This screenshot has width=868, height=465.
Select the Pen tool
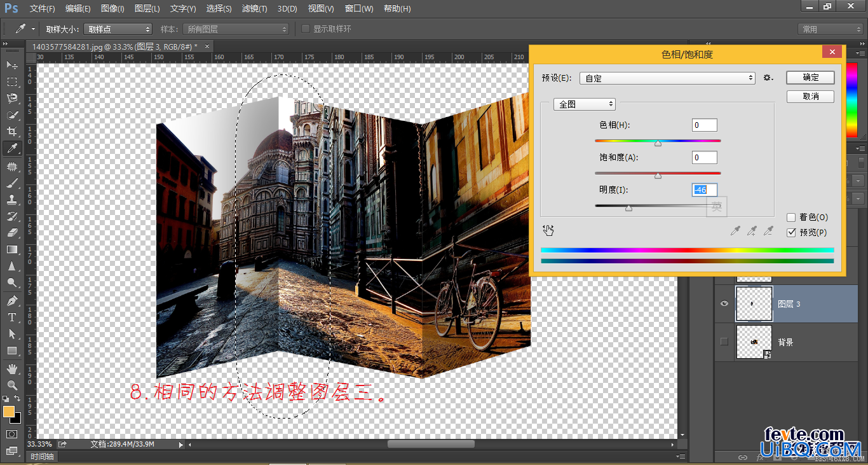[x=11, y=300]
